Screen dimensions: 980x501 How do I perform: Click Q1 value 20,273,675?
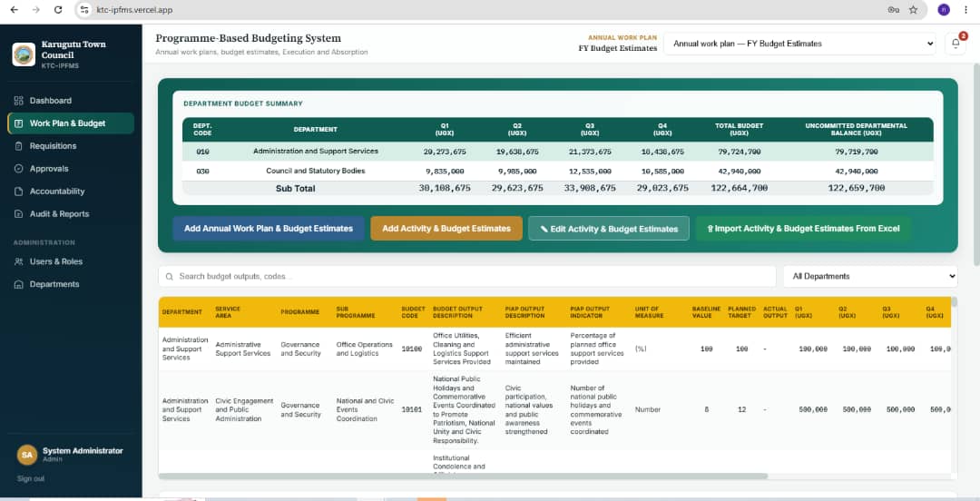click(x=445, y=152)
